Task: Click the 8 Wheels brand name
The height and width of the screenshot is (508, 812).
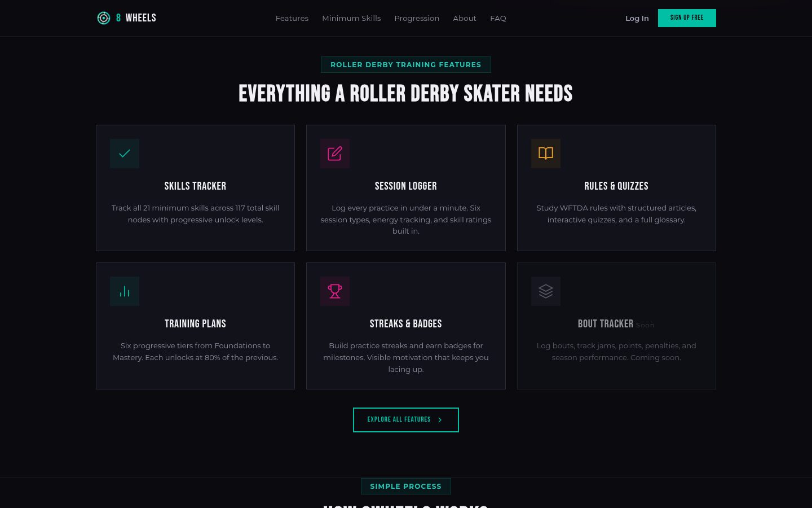Action: click(136, 18)
